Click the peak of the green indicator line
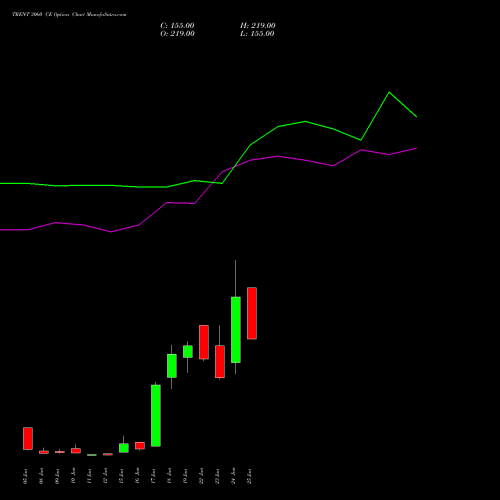The height and width of the screenshot is (500, 500). (389, 92)
